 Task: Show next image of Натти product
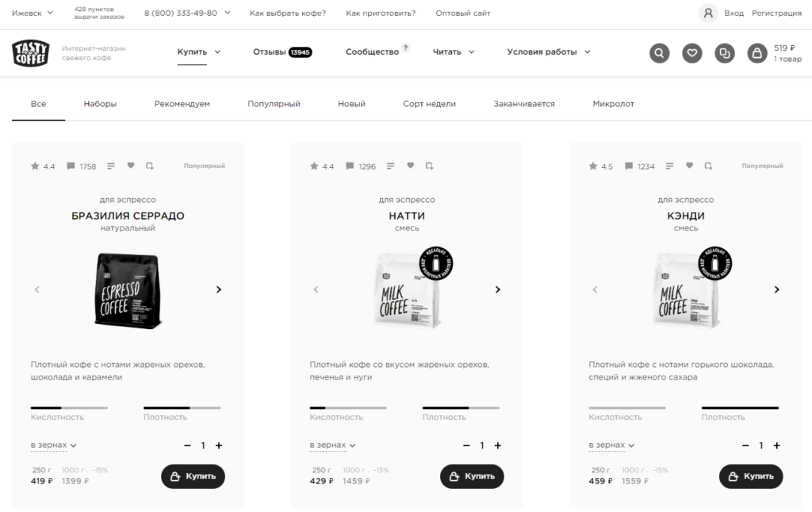[x=498, y=289]
